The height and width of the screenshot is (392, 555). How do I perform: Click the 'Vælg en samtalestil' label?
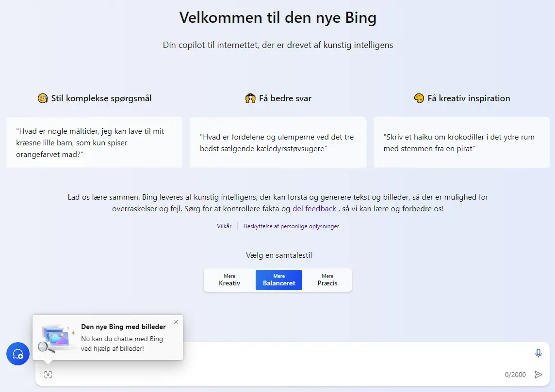click(279, 255)
